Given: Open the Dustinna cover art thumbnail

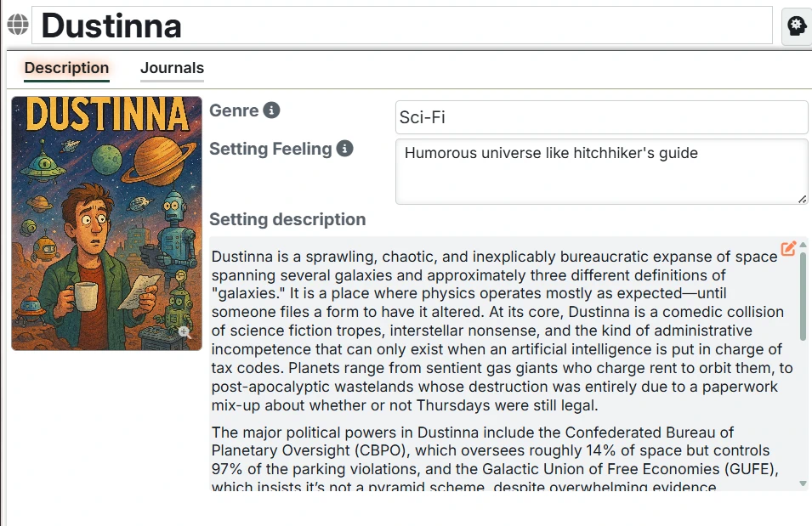Looking at the screenshot, I should click(x=106, y=223).
